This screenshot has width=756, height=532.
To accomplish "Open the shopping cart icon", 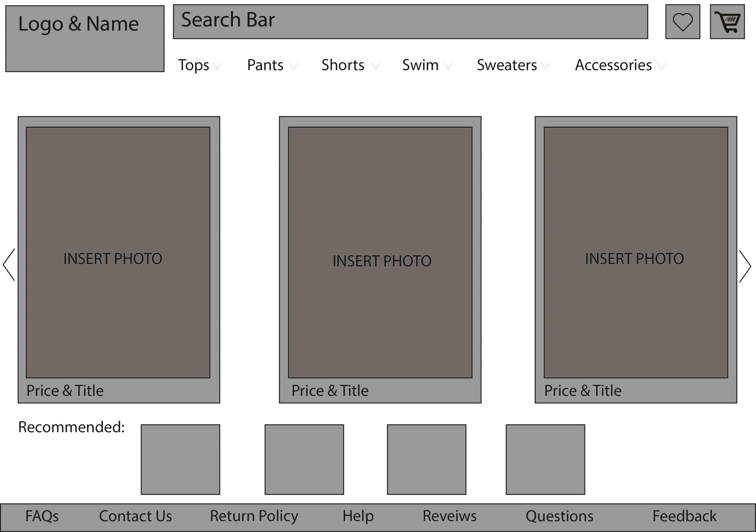I will click(x=727, y=22).
